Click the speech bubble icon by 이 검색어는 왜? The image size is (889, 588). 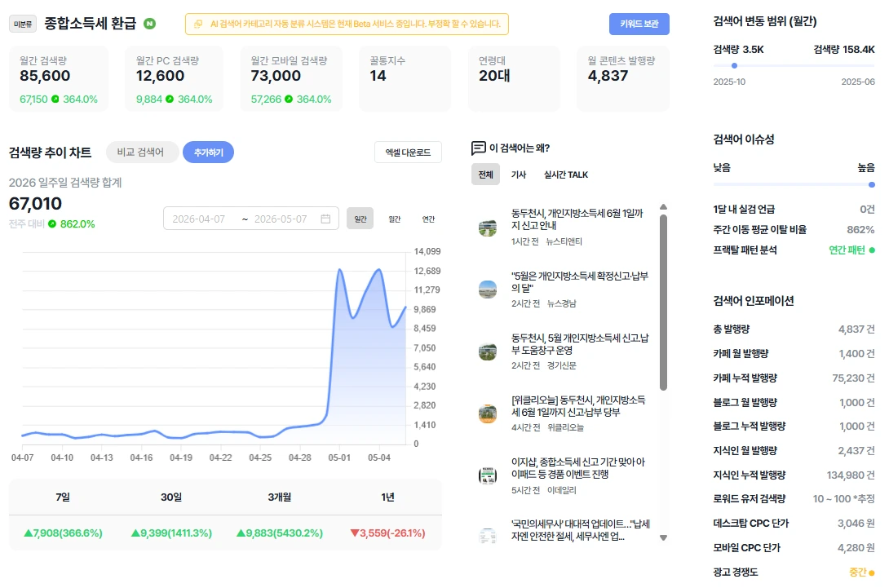[479, 148]
